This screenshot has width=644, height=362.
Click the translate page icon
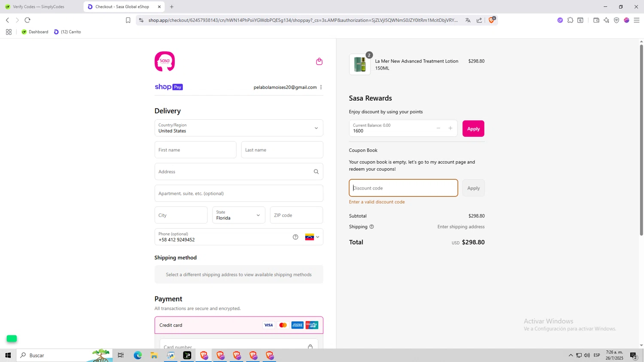pos(468,20)
